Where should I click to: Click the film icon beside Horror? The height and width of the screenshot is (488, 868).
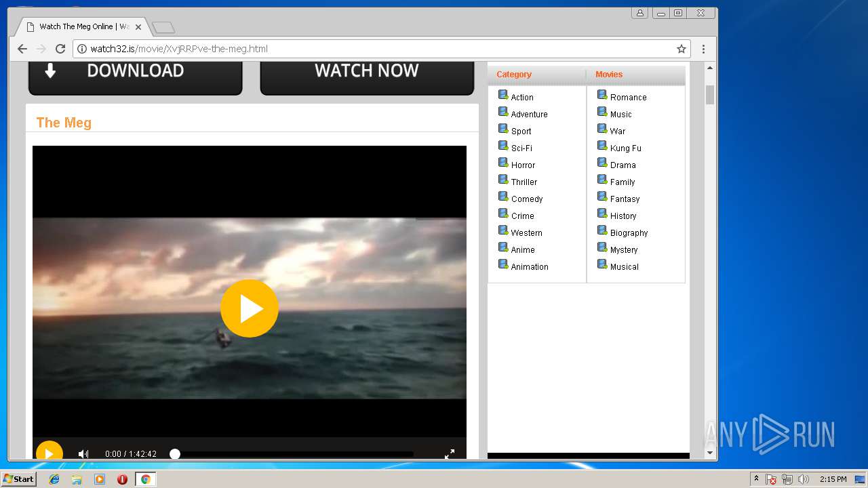(x=503, y=163)
